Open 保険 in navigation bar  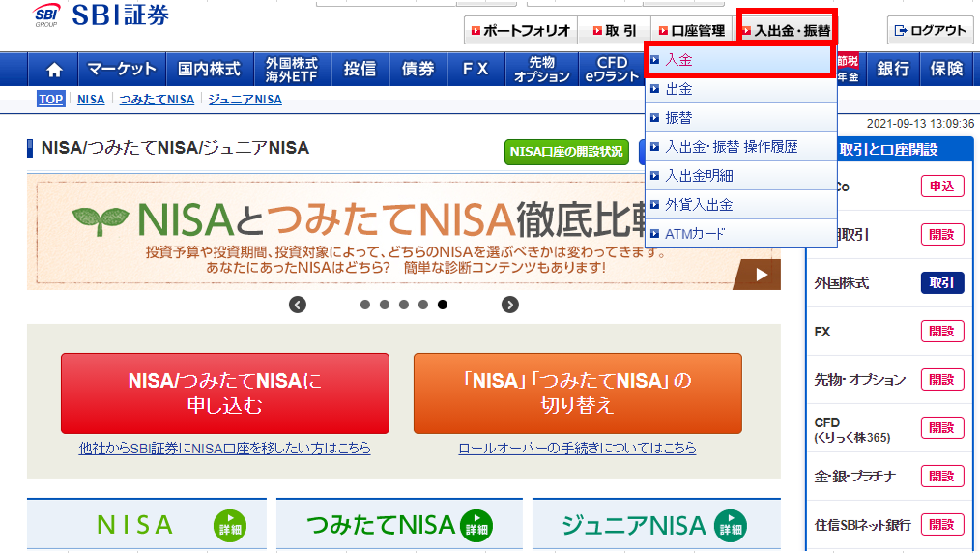(x=947, y=70)
